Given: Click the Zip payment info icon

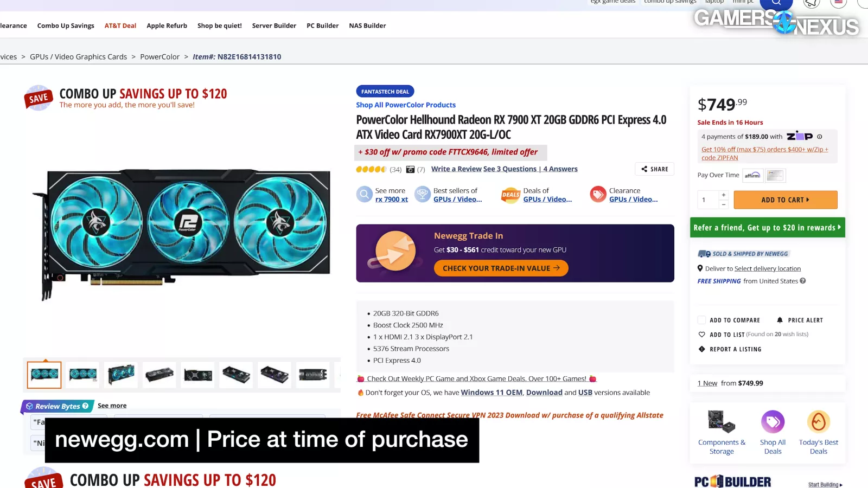Looking at the screenshot, I should tap(819, 137).
